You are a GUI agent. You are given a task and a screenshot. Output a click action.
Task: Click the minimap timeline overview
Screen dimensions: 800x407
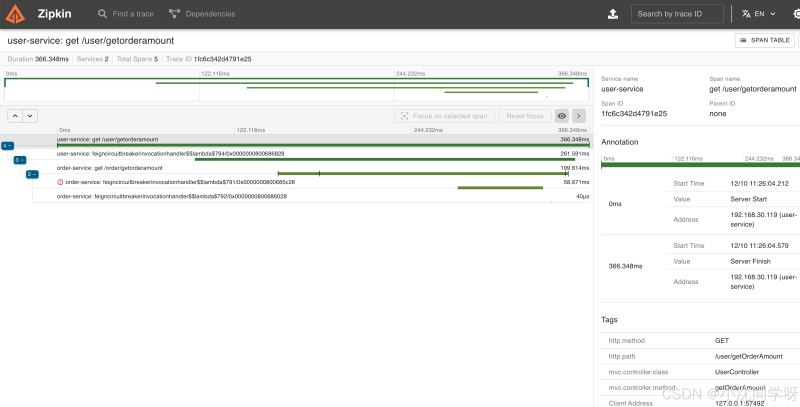pos(296,89)
